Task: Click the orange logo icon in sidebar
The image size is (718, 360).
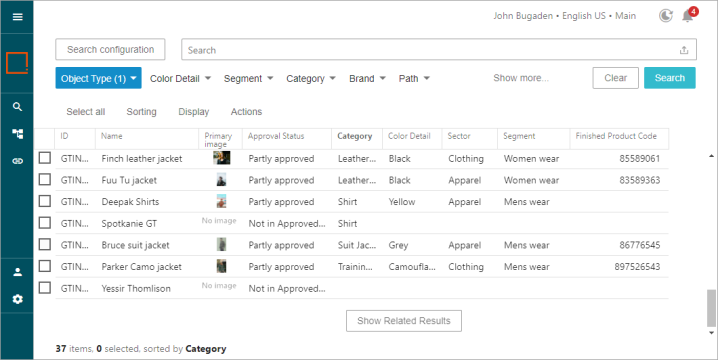Action: pos(17,63)
